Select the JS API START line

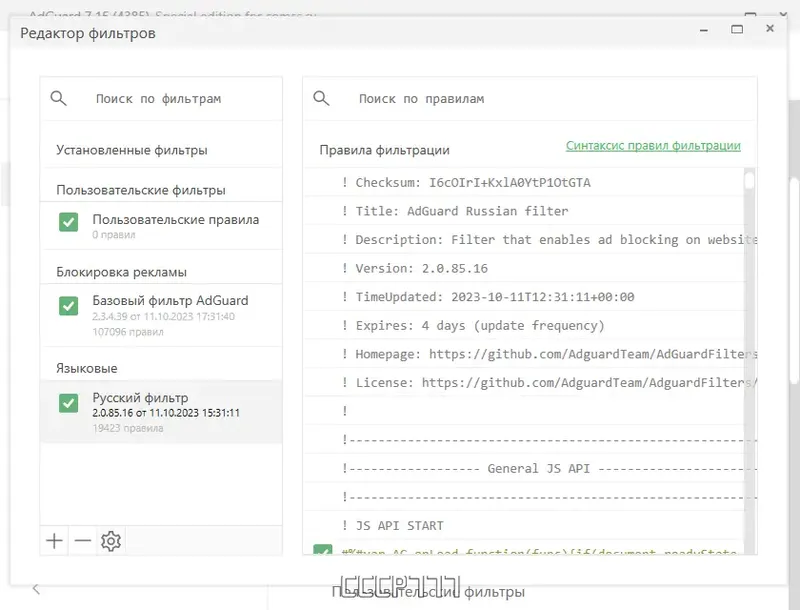tap(524, 525)
